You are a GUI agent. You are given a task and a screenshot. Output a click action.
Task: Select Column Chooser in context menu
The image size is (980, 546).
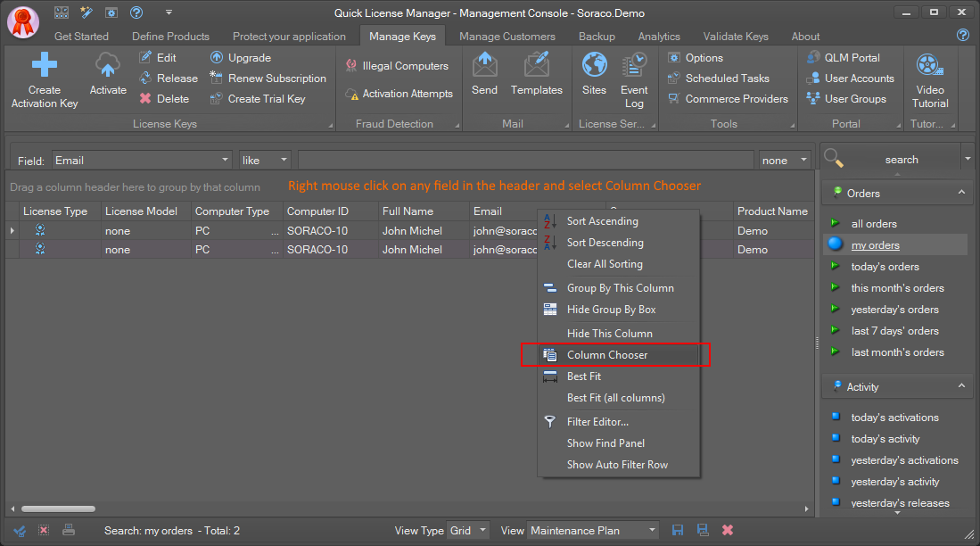pos(618,354)
